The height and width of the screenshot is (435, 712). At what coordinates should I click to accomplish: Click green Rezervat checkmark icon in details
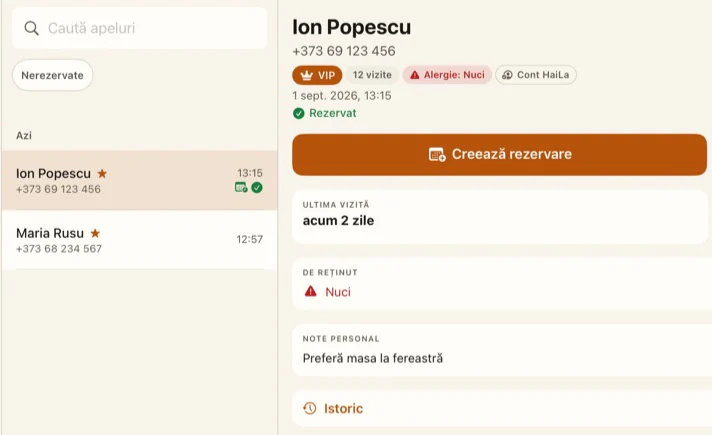[x=298, y=113]
